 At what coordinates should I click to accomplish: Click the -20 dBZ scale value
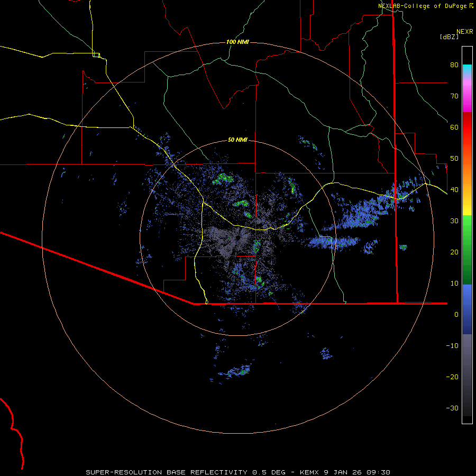pyautogui.click(x=452, y=377)
